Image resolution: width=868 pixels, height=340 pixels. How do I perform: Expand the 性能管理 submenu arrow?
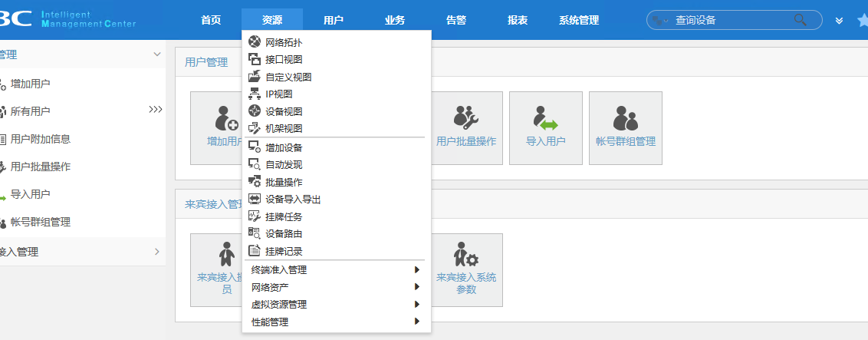pos(416,321)
